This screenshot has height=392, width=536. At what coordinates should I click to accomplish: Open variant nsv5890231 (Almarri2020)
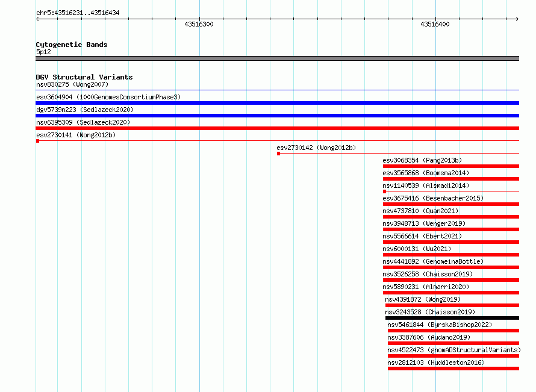click(x=426, y=287)
